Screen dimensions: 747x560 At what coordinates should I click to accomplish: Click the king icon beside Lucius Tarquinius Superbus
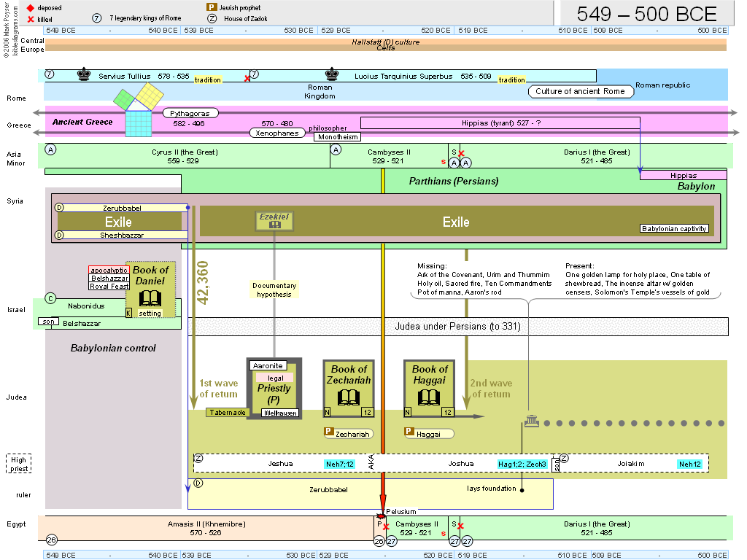333,75
